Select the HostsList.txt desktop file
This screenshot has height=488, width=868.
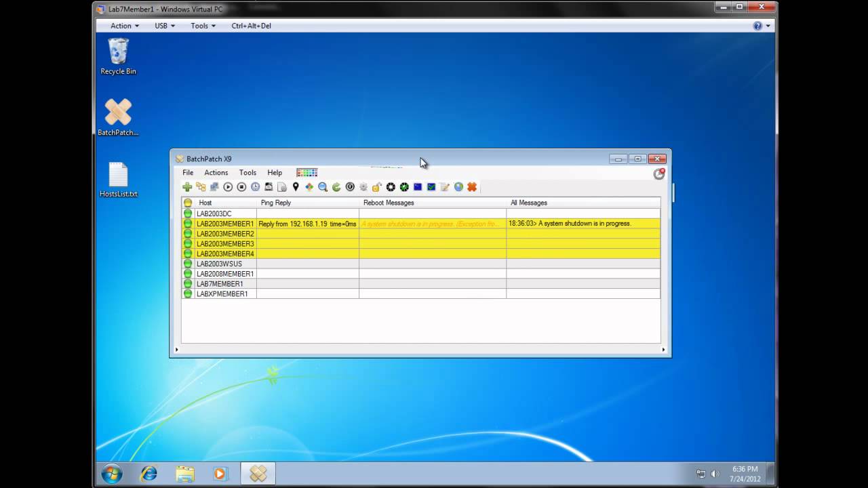118,180
